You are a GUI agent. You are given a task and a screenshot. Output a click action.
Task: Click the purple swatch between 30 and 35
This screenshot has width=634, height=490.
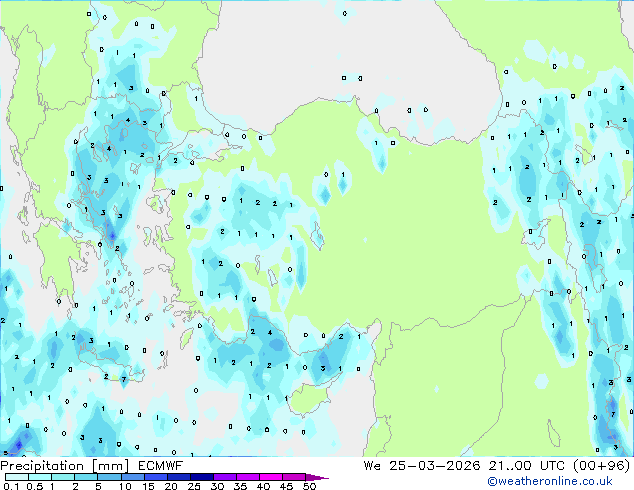pyautogui.click(x=225, y=477)
